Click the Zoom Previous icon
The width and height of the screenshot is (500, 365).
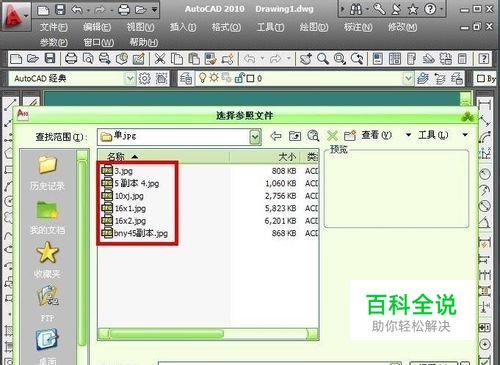[x=356, y=59]
